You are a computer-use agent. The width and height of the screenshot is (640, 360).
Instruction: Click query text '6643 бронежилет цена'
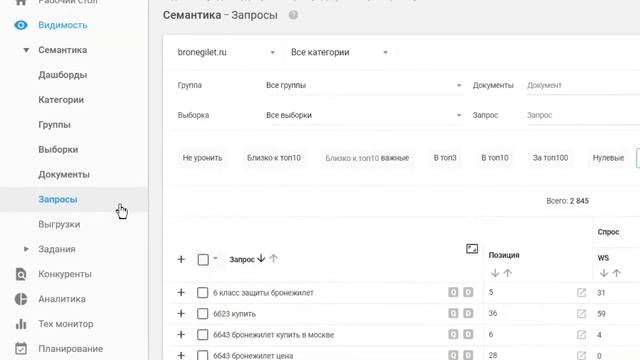pyautogui.click(x=253, y=356)
